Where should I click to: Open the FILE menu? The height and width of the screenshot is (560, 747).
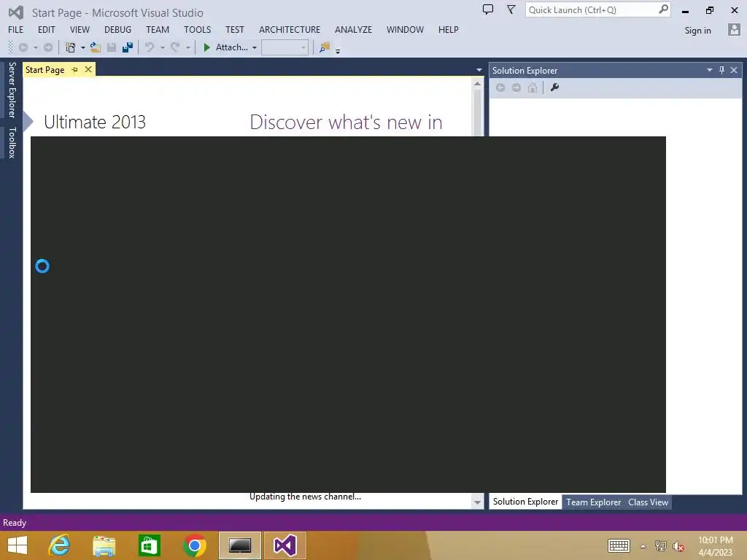coord(16,29)
